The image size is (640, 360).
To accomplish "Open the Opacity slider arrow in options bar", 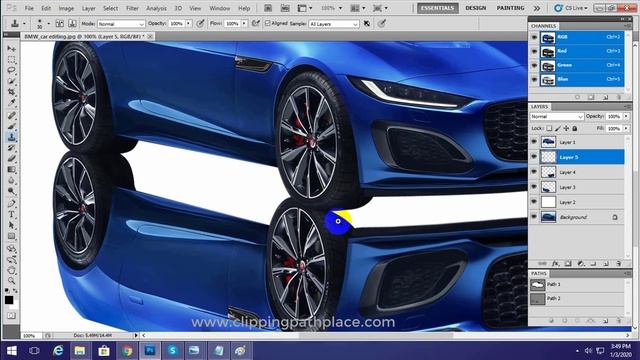I will pyautogui.click(x=189, y=24).
